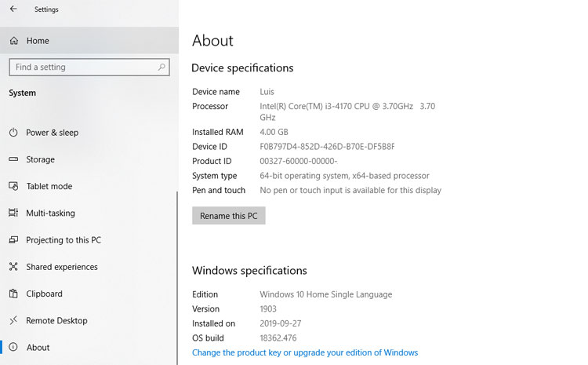Viewport: 588px width, 365px height.
Task: Click the Projecting to this PC icon
Action: click(13, 239)
